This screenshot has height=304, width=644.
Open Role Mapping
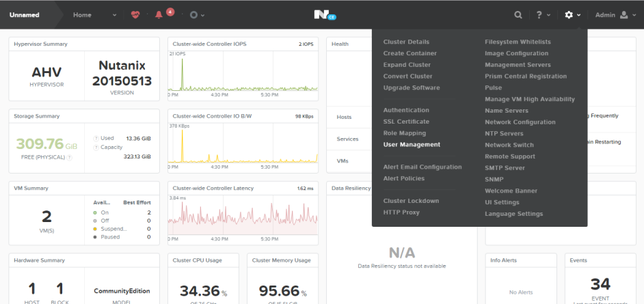(x=405, y=133)
